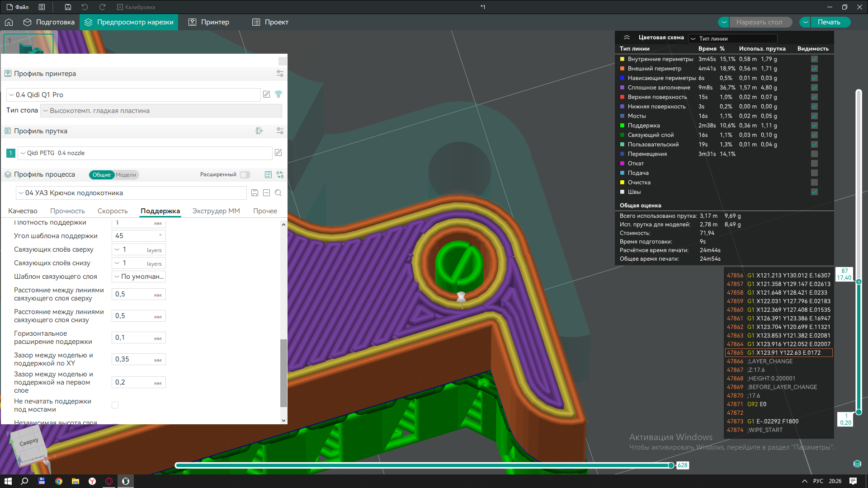
Task: Show Откат retraction markers
Action: click(x=814, y=164)
